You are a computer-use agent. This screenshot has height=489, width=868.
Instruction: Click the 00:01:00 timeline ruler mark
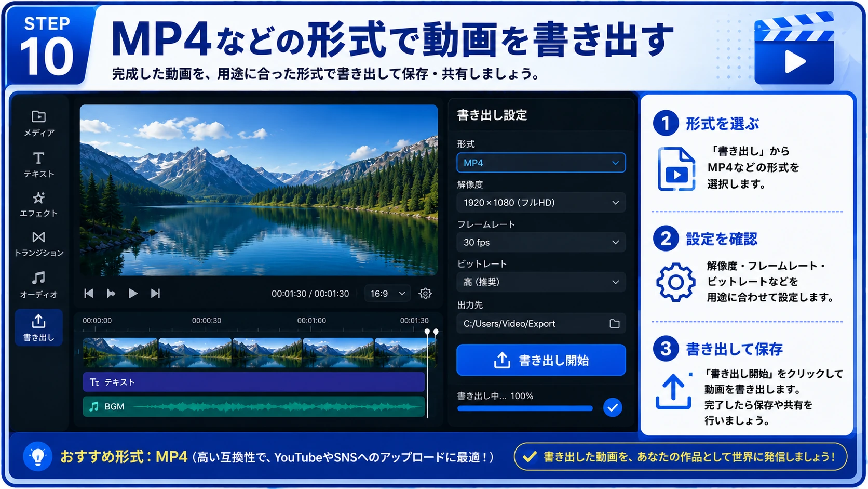click(x=311, y=321)
